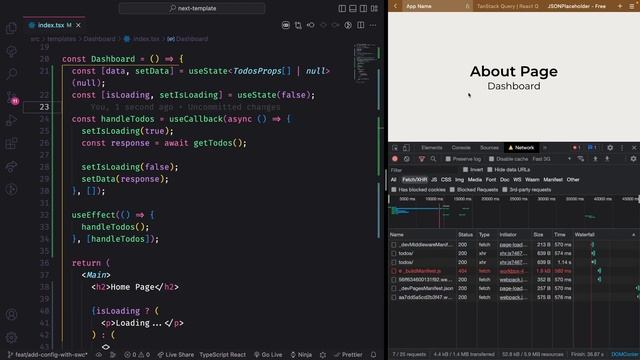The width and height of the screenshot is (640, 360).
Task: Check the 3rd-party requests checkbox
Action: point(505,190)
